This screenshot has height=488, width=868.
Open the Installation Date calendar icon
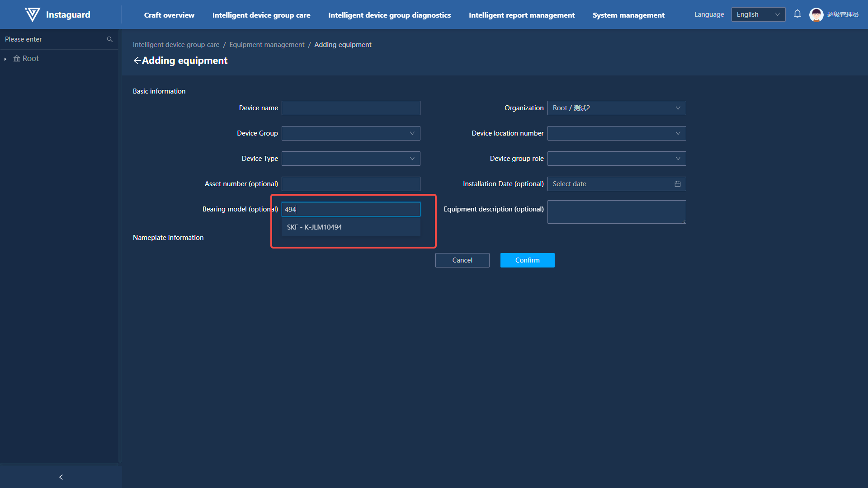[677, 184]
